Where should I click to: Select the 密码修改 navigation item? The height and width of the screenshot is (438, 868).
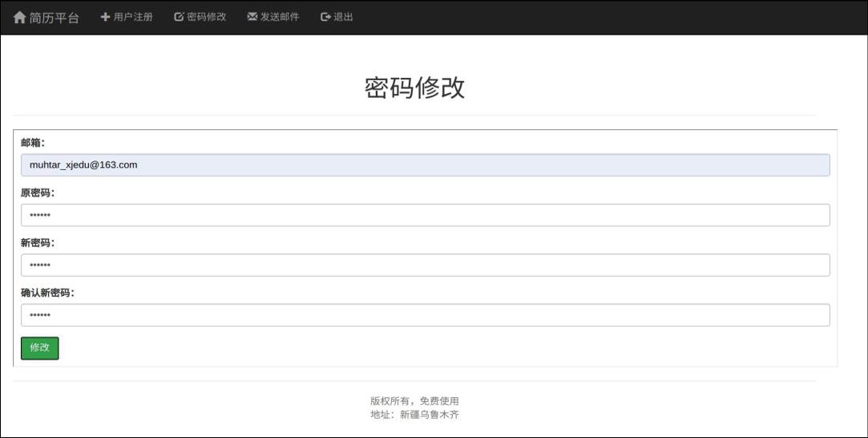(x=207, y=17)
